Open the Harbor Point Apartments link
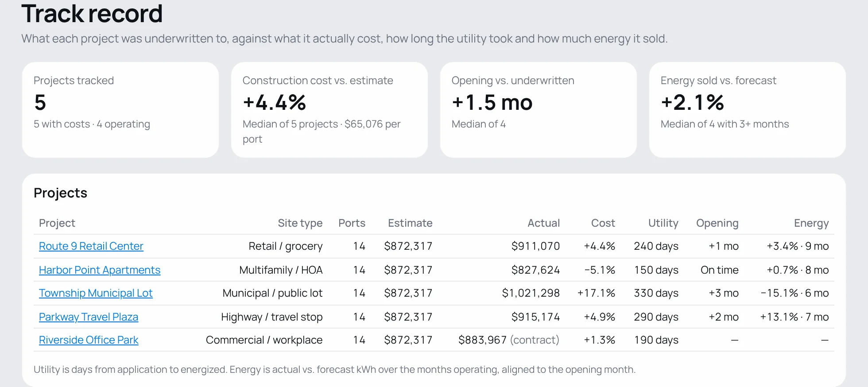This screenshot has width=868, height=387. coord(100,270)
